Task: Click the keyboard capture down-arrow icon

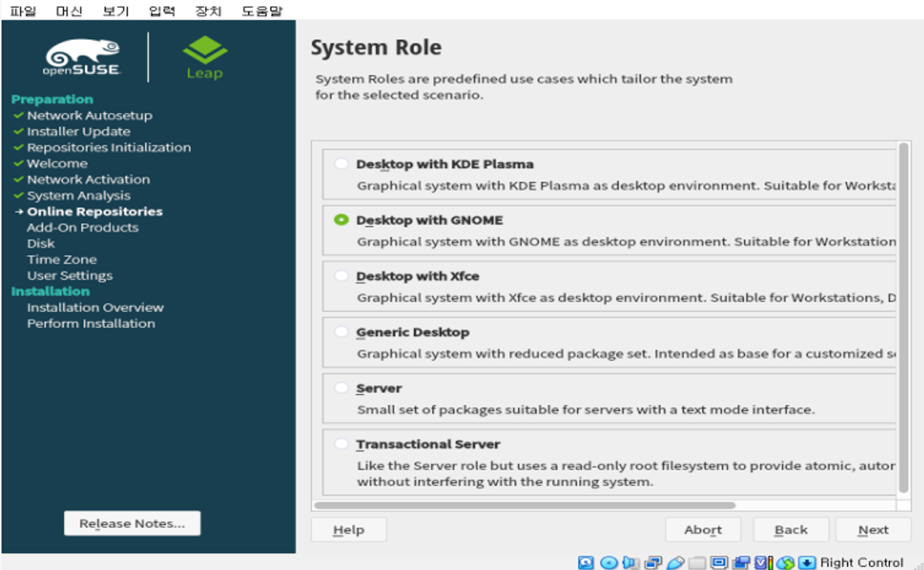Action: (x=807, y=563)
